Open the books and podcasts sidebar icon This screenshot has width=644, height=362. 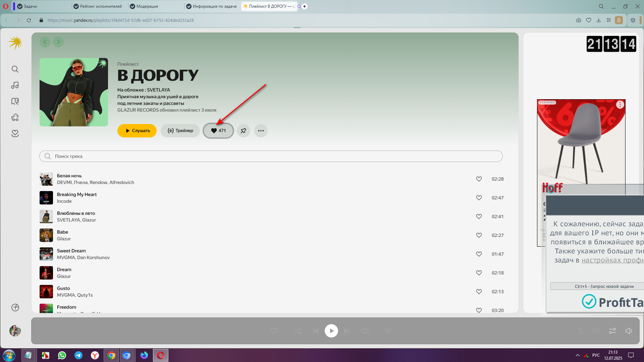click(x=15, y=101)
